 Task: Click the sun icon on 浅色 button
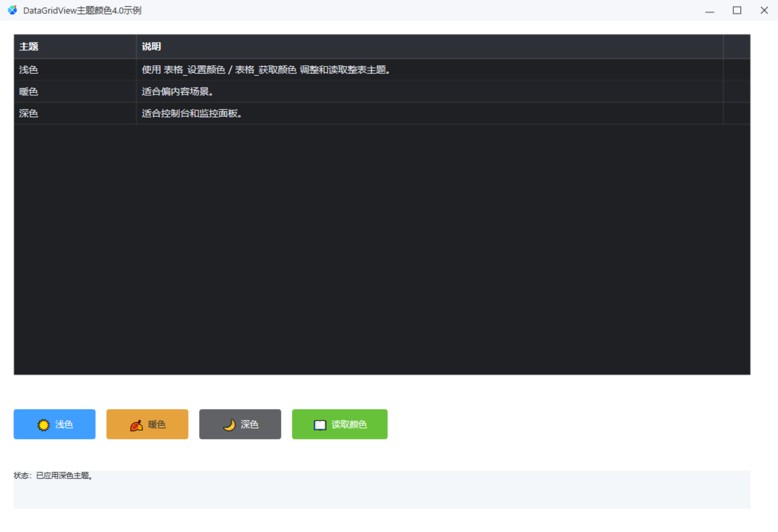click(x=43, y=425)
